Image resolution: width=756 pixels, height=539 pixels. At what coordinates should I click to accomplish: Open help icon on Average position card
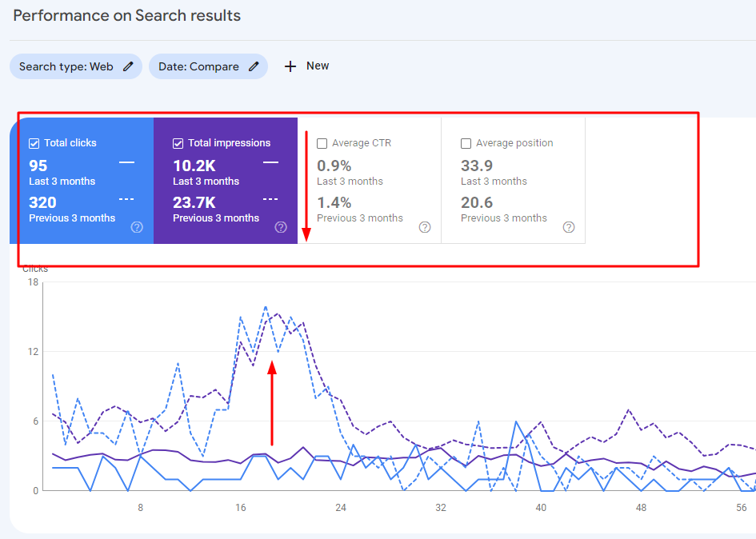coord(569,227)
